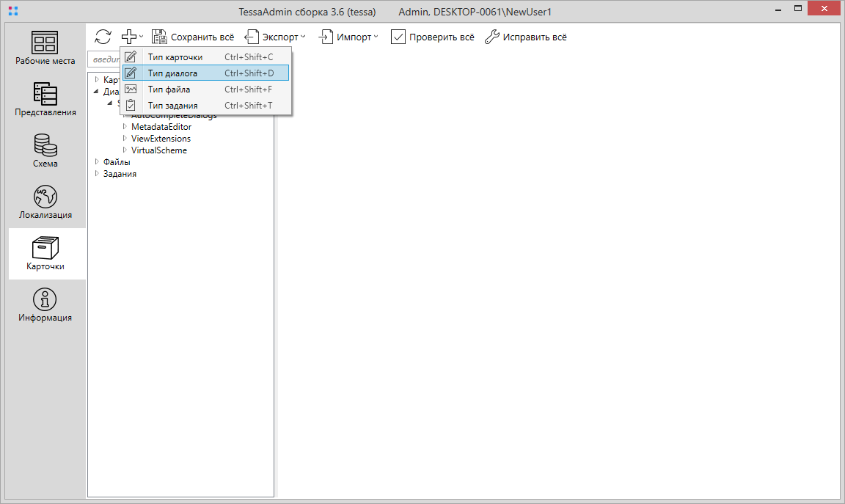
Task: Click Проверить всё button
Action: (433, 37)
